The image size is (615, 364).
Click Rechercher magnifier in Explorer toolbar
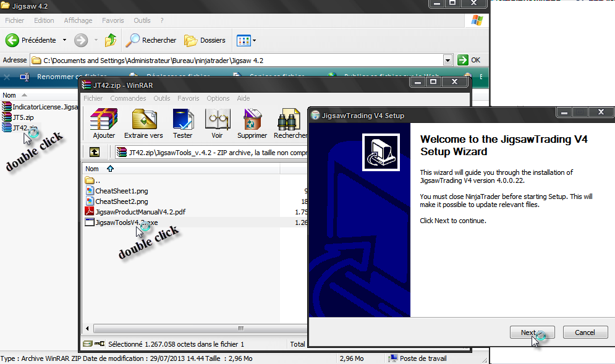[132, 40]
